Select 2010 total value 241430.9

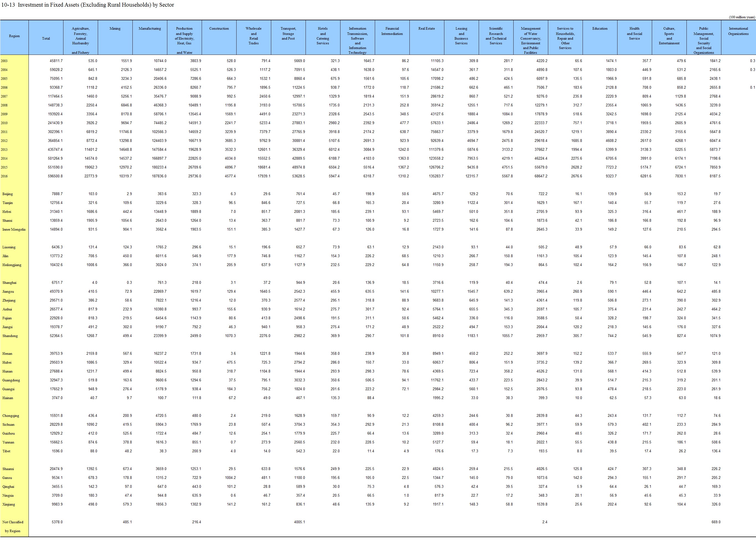[55, 123]
